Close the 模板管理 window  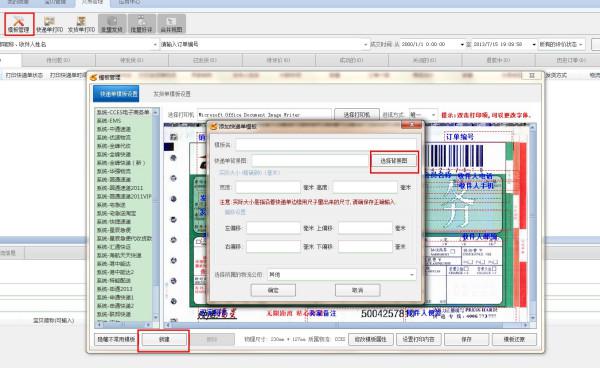point(532,76)
